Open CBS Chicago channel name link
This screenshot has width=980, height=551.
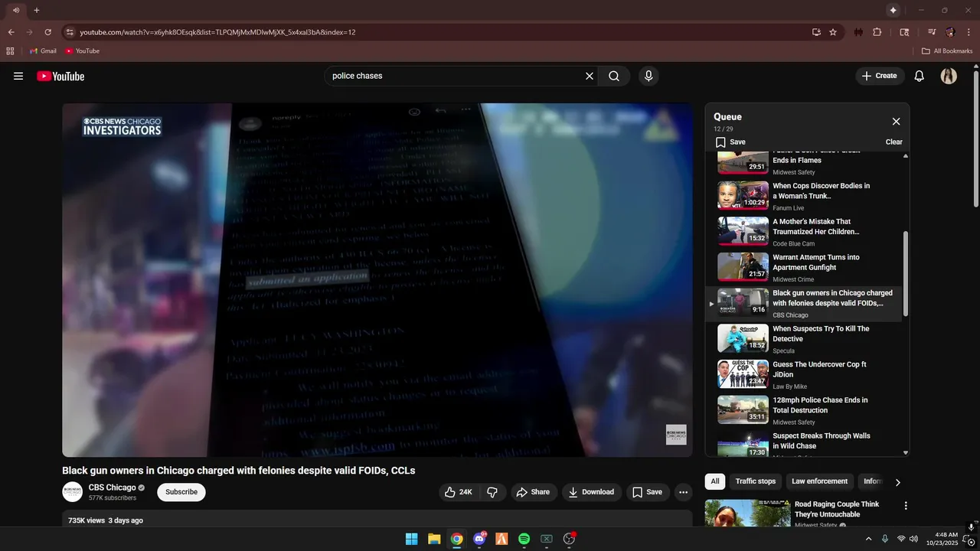coord(112,487)
